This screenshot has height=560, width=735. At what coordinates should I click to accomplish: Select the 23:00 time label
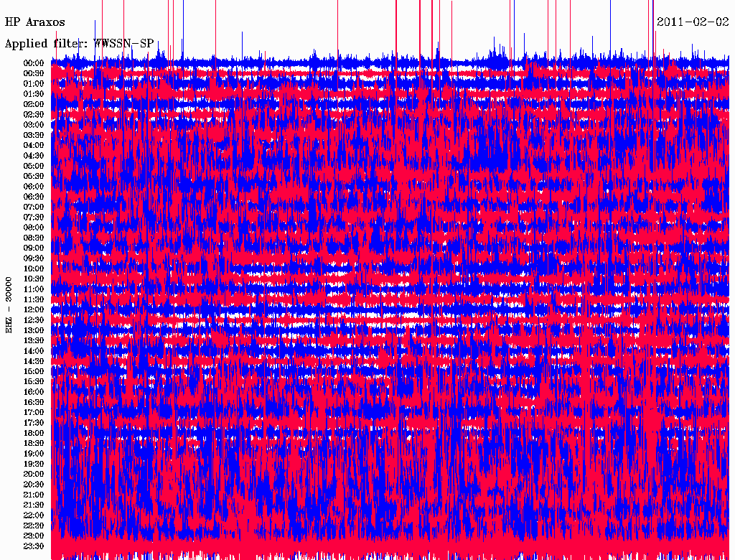click(x=34, y=536)
